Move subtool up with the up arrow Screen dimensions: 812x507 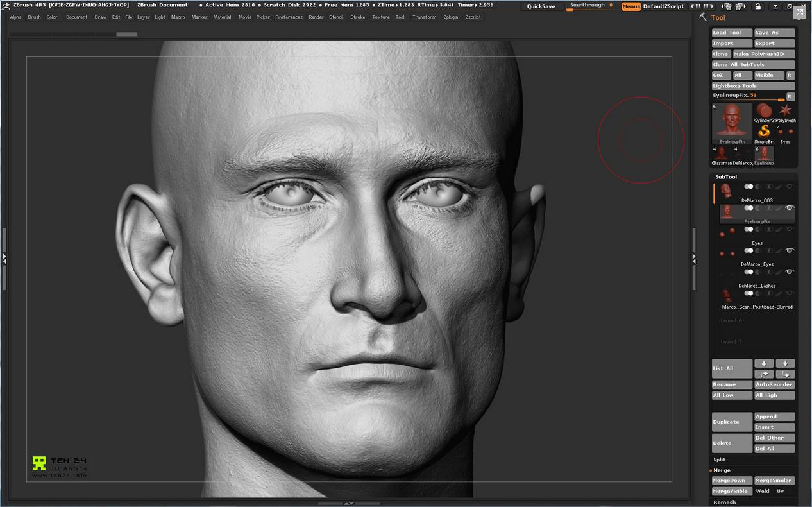pyautogui.click(x=763, y=363)
